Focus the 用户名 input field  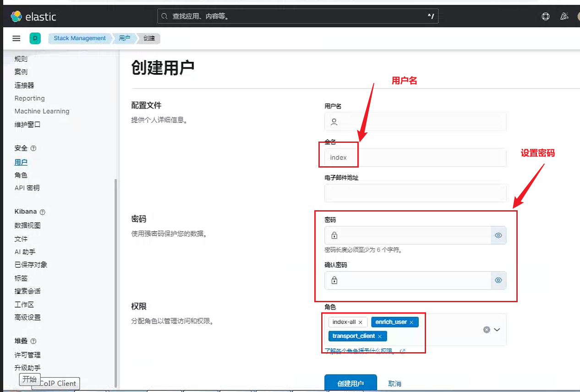pyautogui.click(x=416, y=122)
